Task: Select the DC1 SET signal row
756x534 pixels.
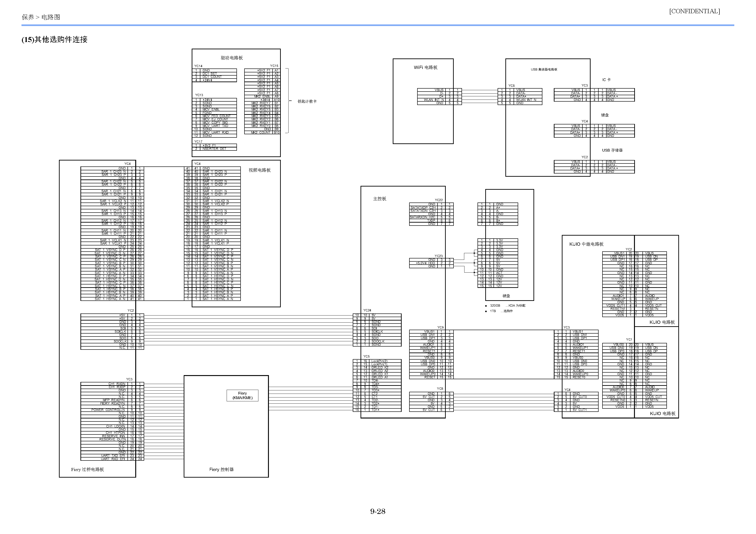Action: pos(214,74)
